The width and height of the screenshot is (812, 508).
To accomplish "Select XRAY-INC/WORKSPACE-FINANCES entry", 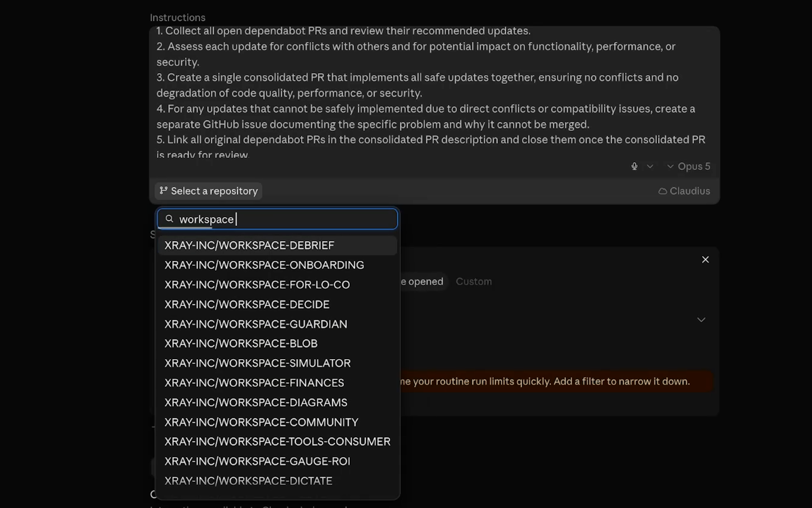I will (277, 383).
